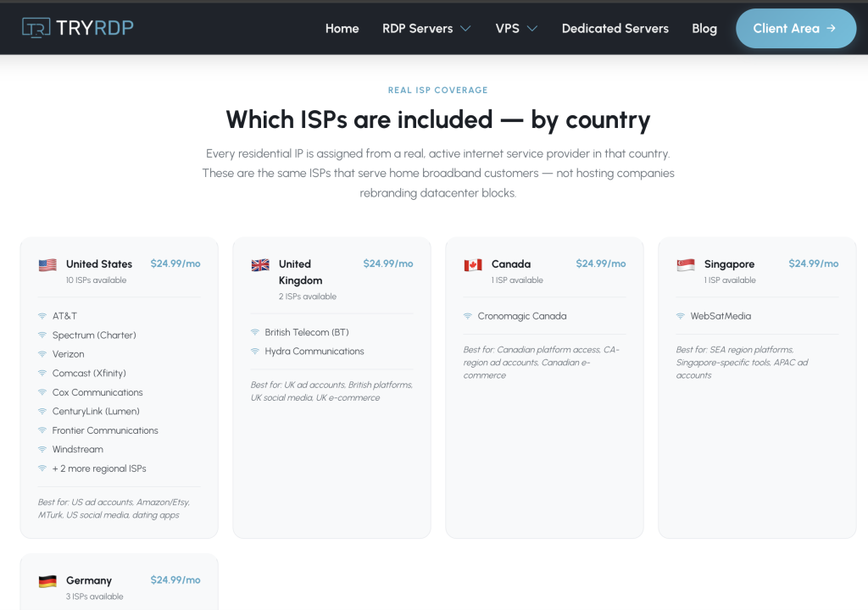Go to Dedicated Servers page
868x610 pixels.
(615, 28)
